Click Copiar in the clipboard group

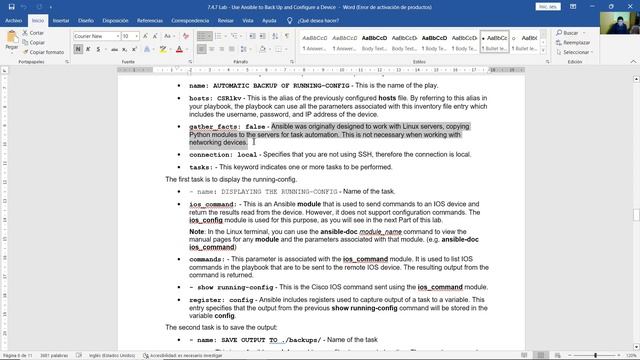pos(33,42)
